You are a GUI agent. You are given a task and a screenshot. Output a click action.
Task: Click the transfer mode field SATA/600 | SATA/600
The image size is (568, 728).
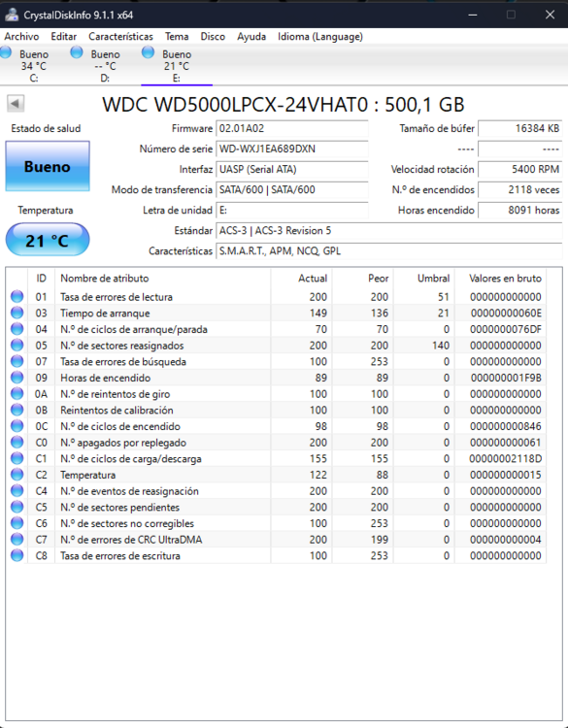tap(292, 190)
